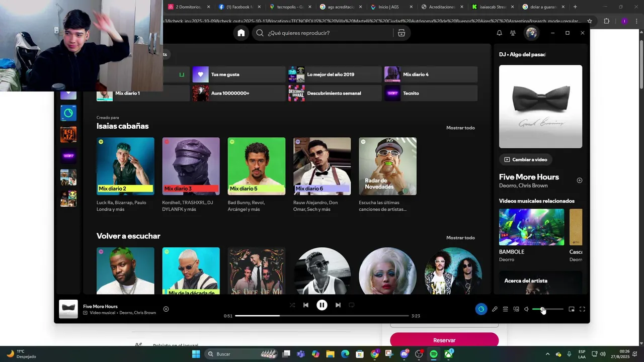Open Descubrimiento semanal playlist tile

coord(335,93)
